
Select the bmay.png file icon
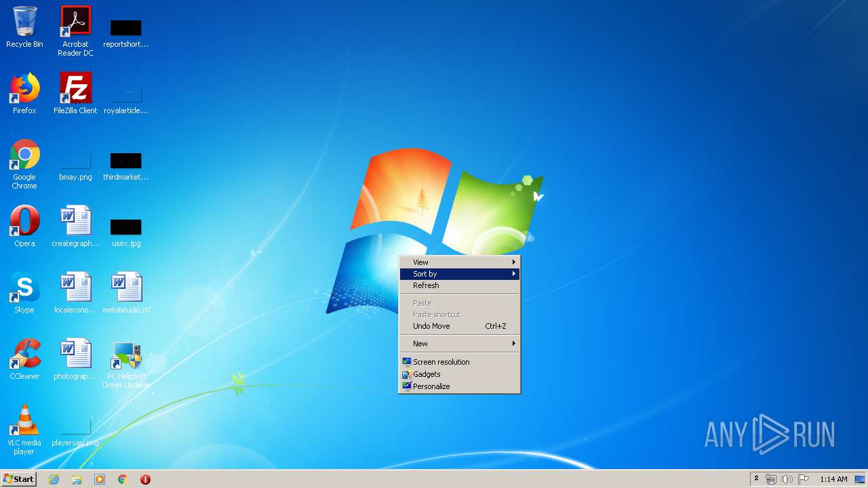pos(75,167)
